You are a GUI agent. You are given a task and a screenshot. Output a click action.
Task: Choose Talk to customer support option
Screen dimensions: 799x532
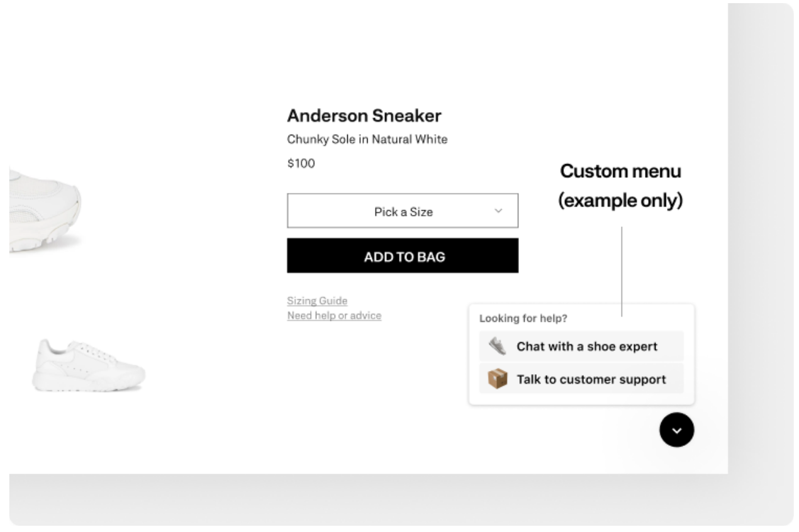(581, 379)
